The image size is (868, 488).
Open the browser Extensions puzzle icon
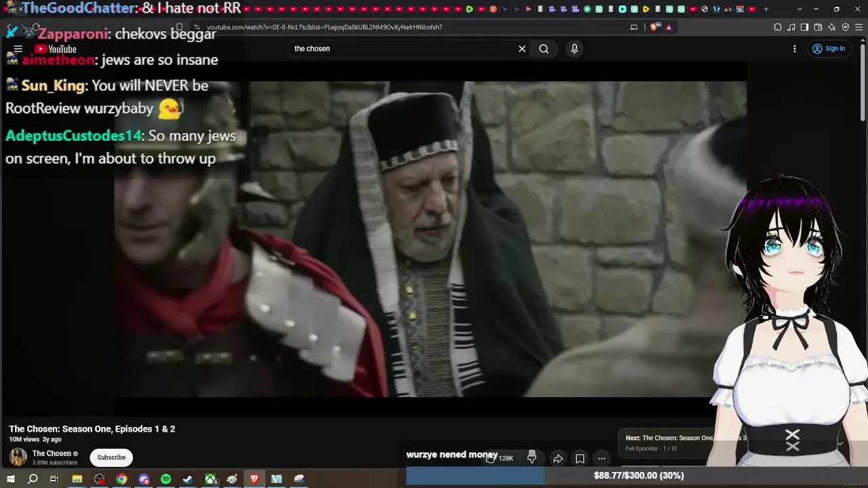[778, 27]
